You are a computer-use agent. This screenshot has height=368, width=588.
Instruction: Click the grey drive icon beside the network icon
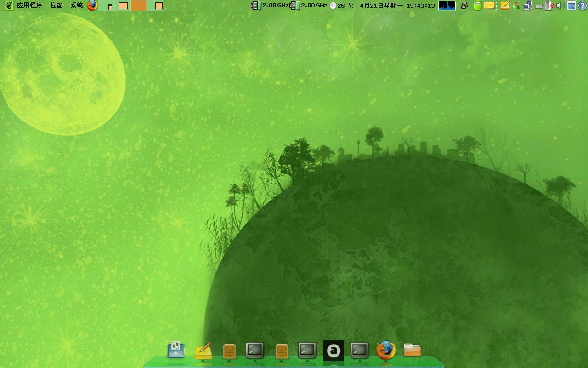[539, 6]
